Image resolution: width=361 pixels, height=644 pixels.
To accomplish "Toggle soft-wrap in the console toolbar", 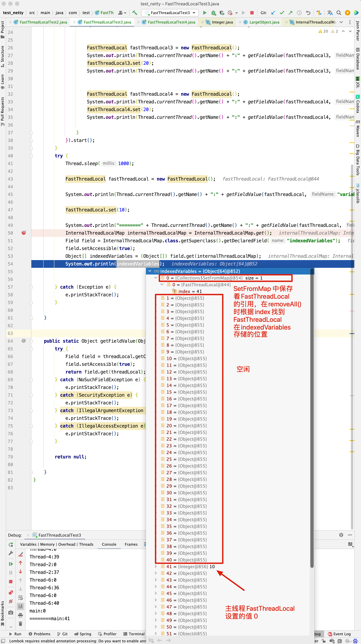I will click(20, 598).
